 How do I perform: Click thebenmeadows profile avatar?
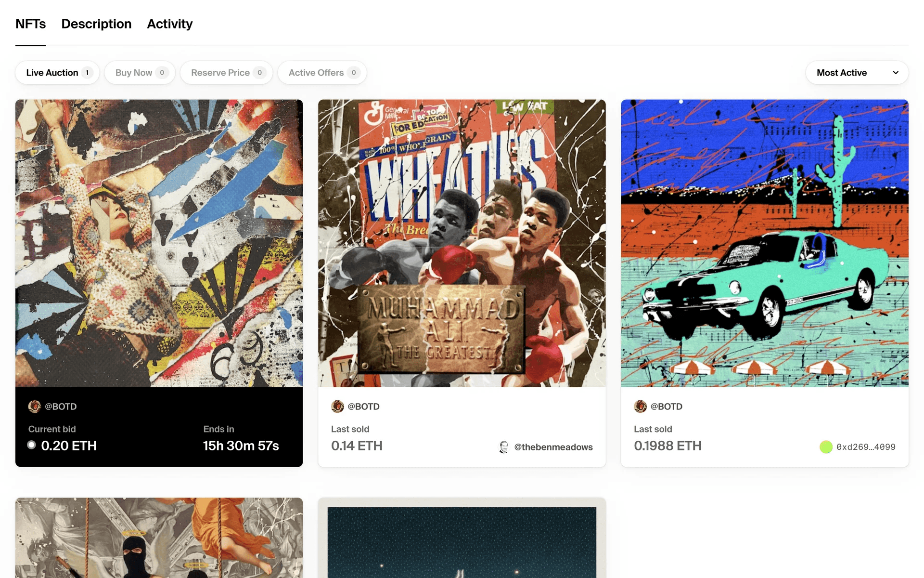503,447
